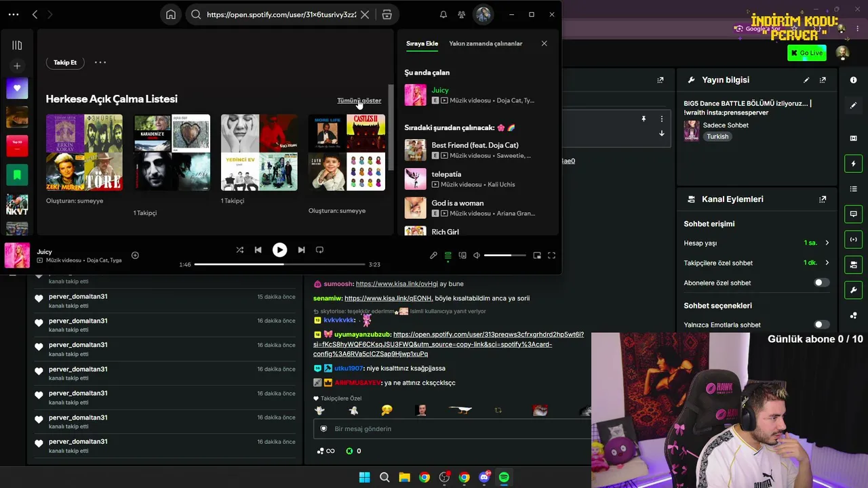This screenshot has width=868, height=488.
Task: Toggle Abonelere özel sohbet switch
Action: (821, 283)
